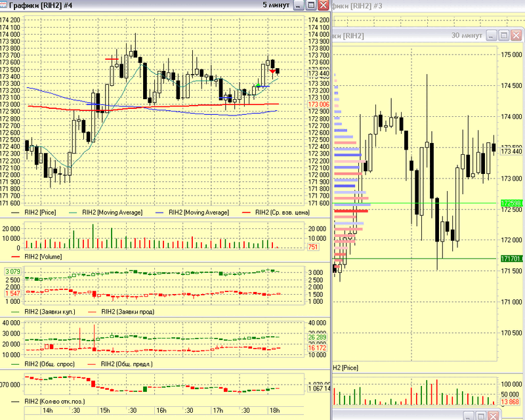Click the 175 000 price label in 30-minute chart
This screenshot has height=420, width=525.
coord(511,55)
